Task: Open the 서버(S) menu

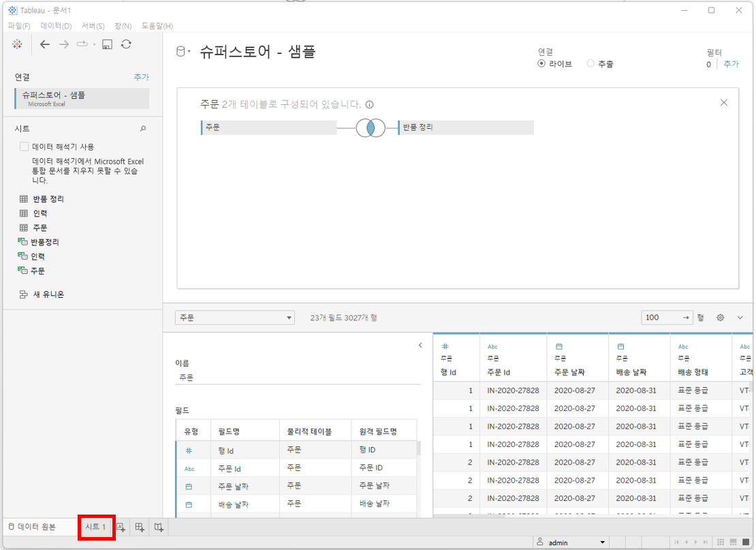Action: pos(93,26)
